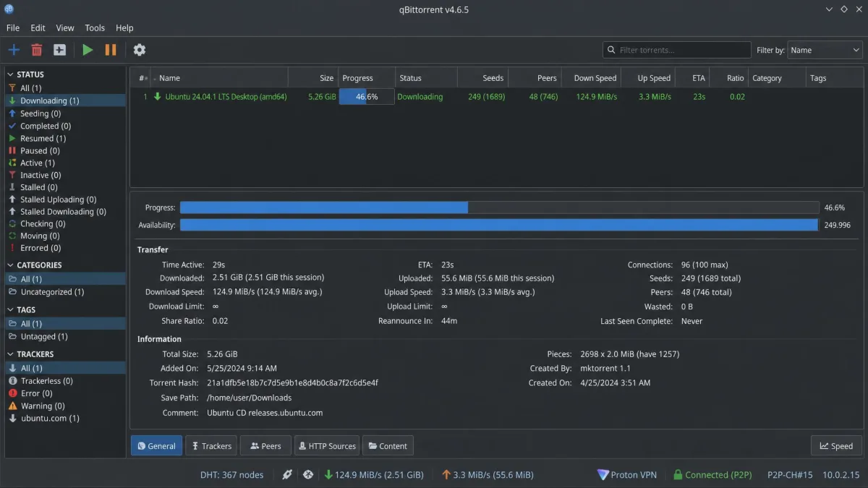Viewport: 868px width, 488px height.
Task: Click the qBittorrent app icon in title bar
Action: (9, 9)
